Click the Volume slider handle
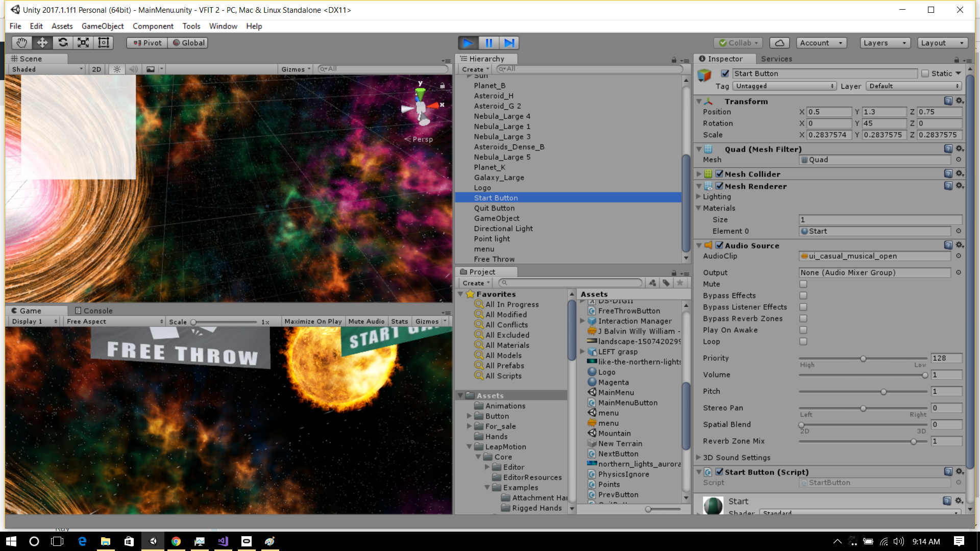Image resolution: width=980 pixels, height=551 pixels. tap(924, 375)
